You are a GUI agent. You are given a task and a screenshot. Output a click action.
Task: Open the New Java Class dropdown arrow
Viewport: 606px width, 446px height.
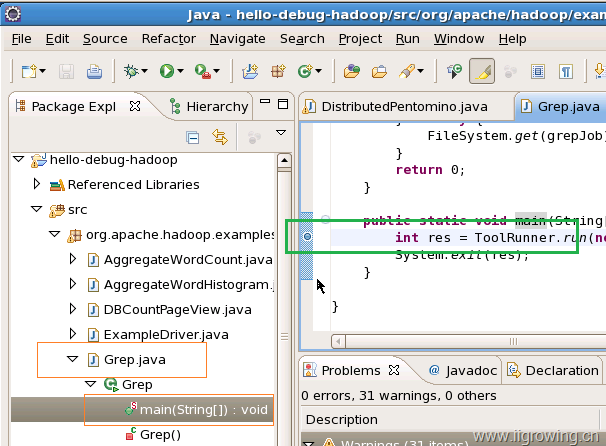coord(318,71)
